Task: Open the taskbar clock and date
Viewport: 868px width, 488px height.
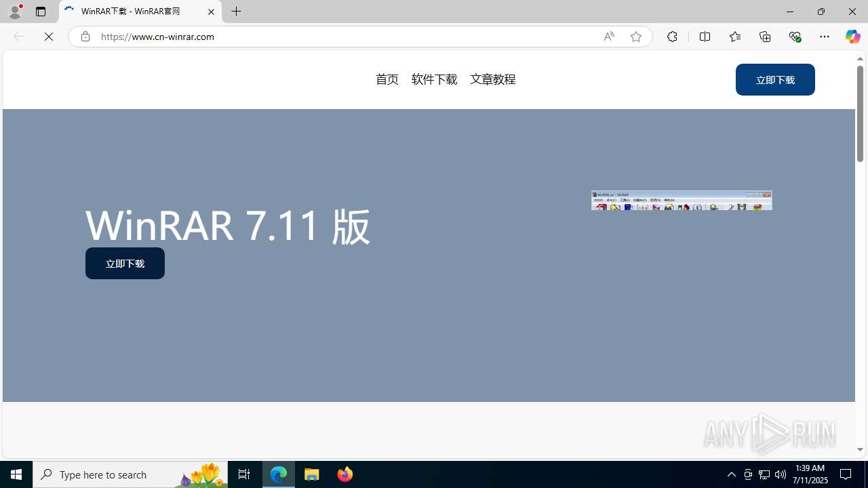Action: point(810,474)
